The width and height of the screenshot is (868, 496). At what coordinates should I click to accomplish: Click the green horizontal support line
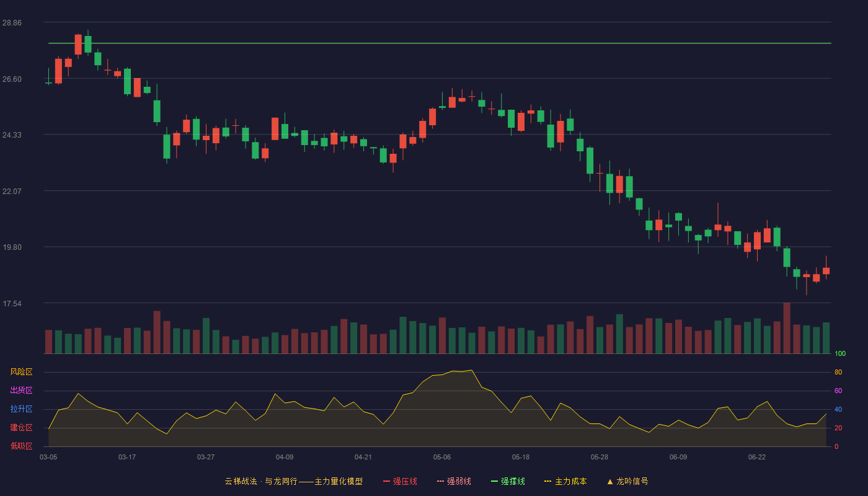pyautogui.click(x=440, y=43)
